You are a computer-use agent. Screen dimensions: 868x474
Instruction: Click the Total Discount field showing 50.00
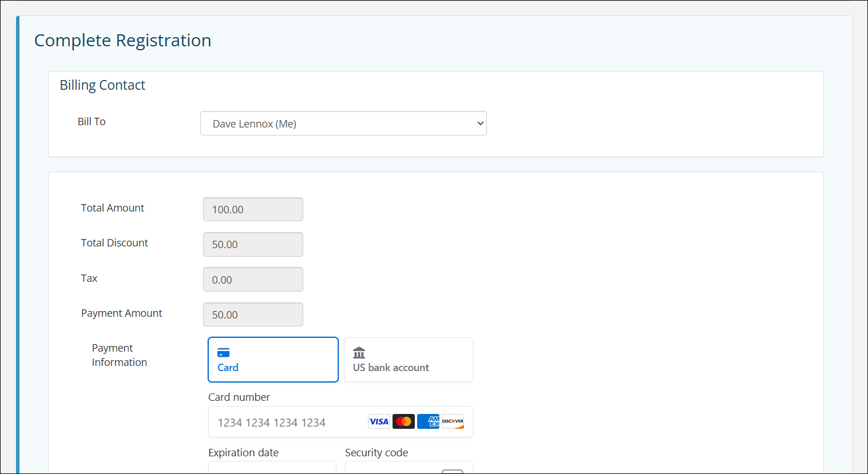click(253, 244)
